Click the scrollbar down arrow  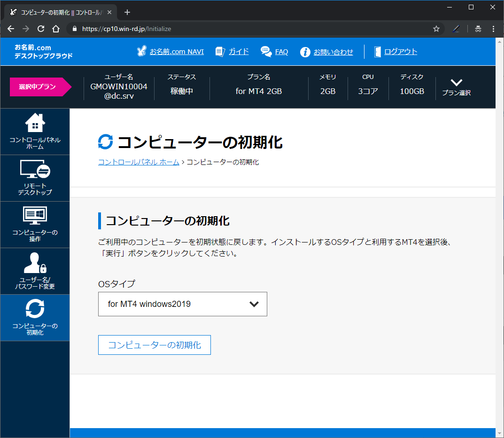(x=499, y=433)
